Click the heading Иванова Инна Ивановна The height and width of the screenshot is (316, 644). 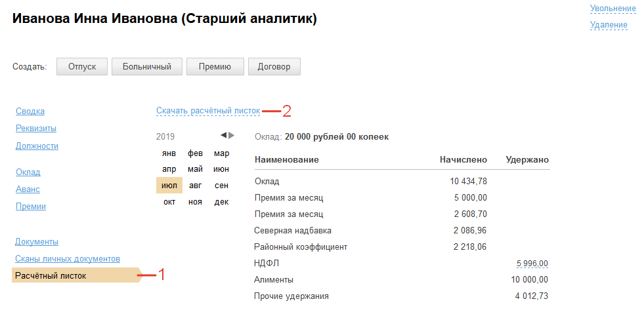[94, 19]
